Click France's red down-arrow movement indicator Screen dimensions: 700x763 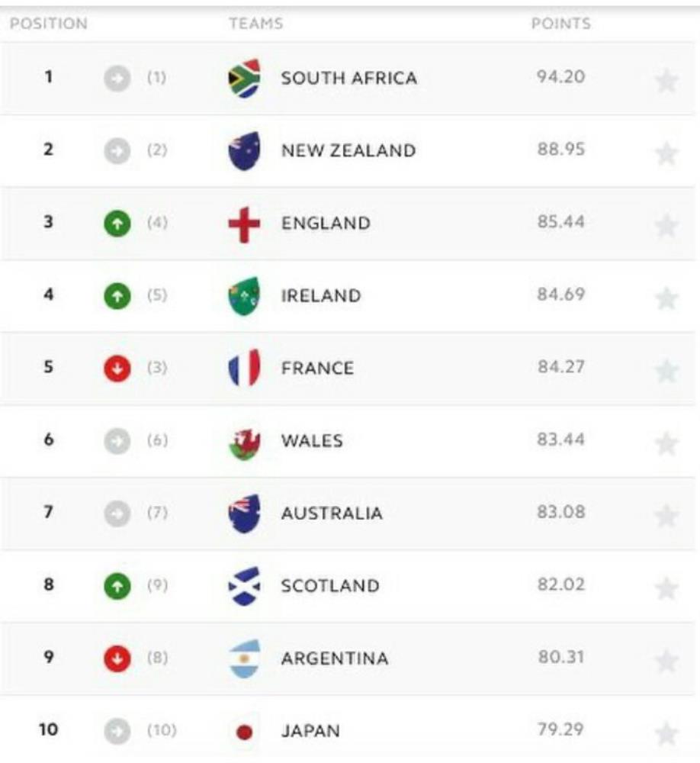(x=117, y=369)
